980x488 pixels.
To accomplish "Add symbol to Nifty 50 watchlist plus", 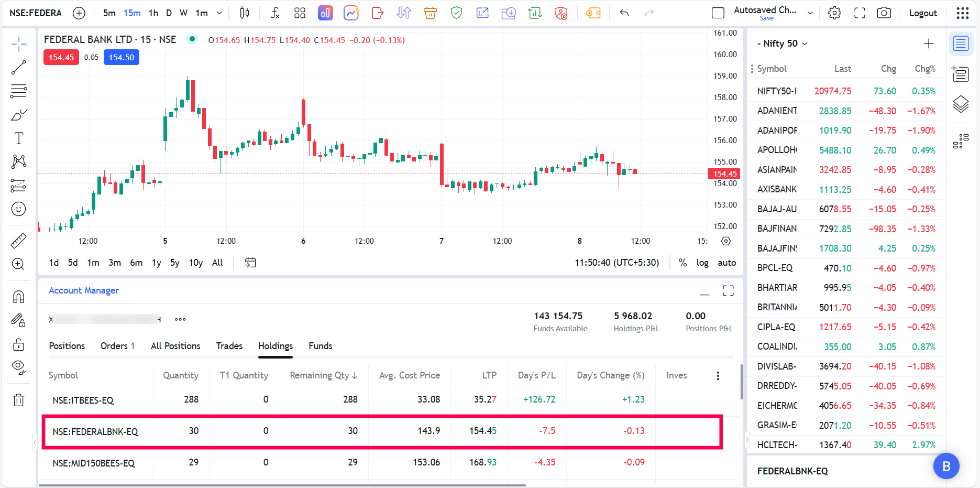I will 929,44.
